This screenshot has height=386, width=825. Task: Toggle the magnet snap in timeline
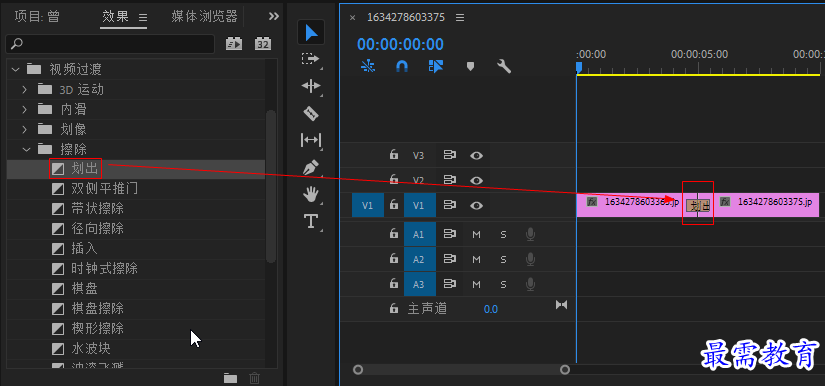point(401,66)
